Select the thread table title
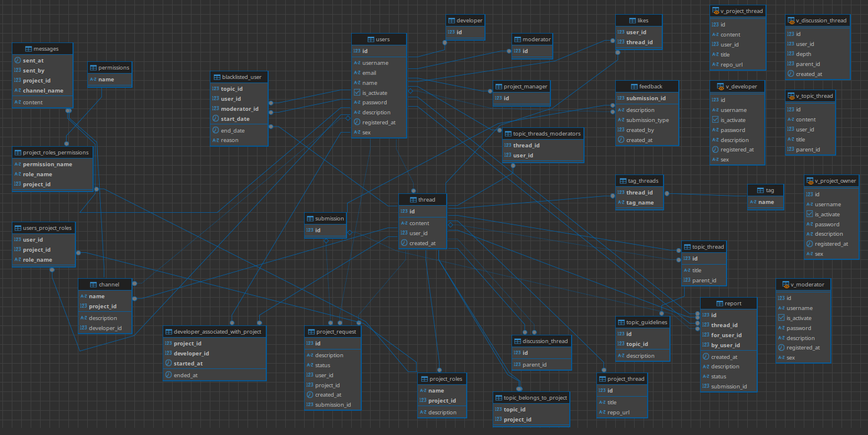868x435 pixels. [x=427, y=200]
